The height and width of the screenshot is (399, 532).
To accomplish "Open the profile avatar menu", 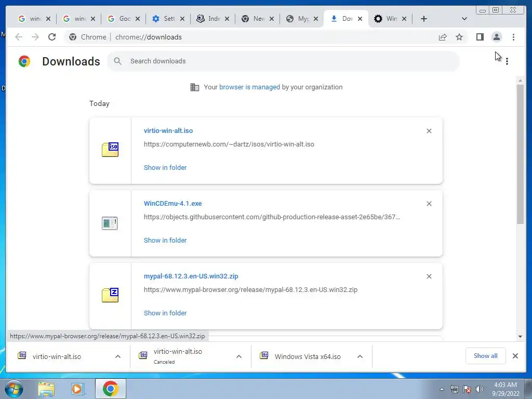I will 496,37.
